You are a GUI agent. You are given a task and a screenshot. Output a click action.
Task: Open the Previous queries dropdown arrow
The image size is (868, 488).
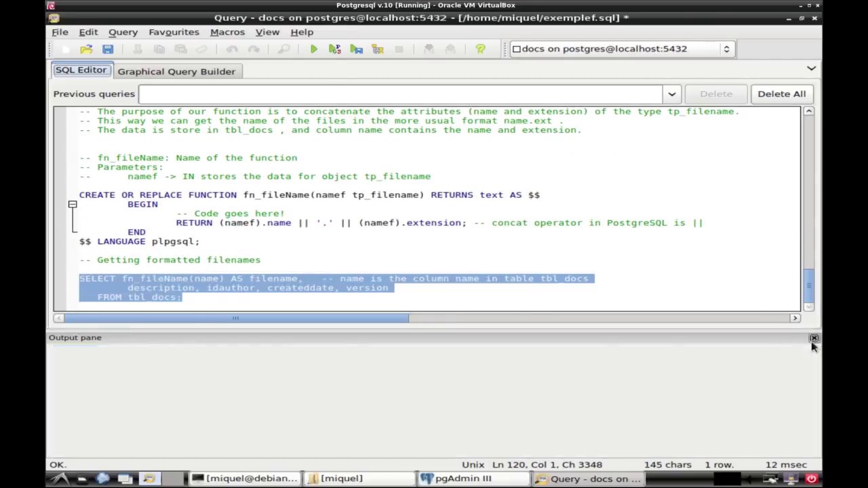point(671,94)
